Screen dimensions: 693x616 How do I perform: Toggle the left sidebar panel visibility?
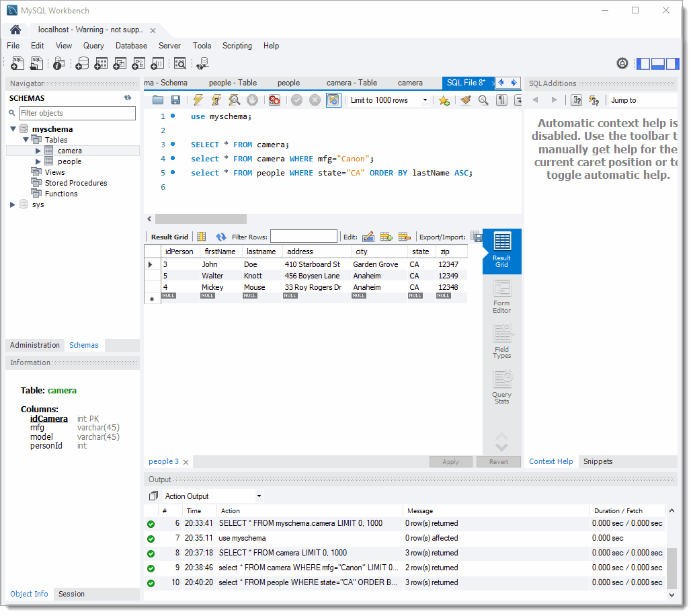pyautogui.click(x=643, y=64)
